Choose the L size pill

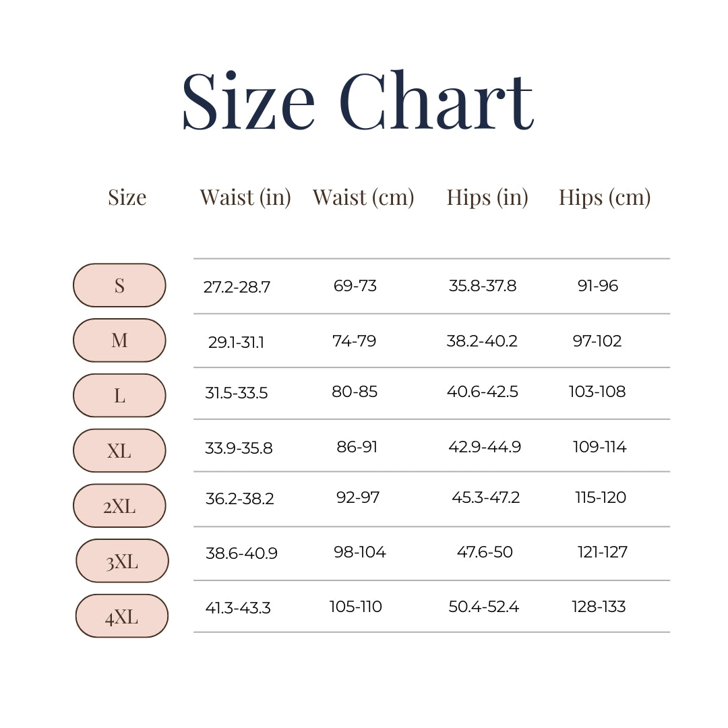click(119, 396)
